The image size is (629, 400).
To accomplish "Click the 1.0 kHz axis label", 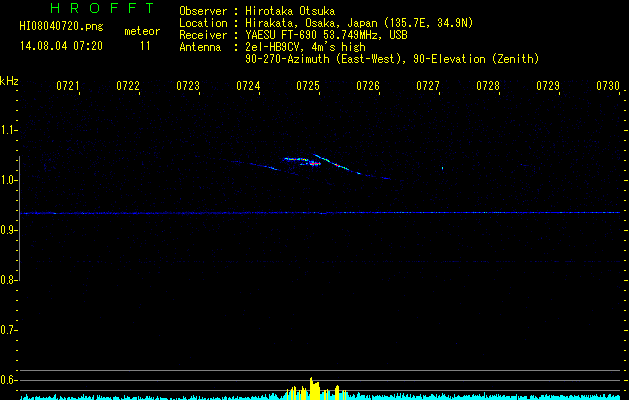I will click(x=8, y=180).
